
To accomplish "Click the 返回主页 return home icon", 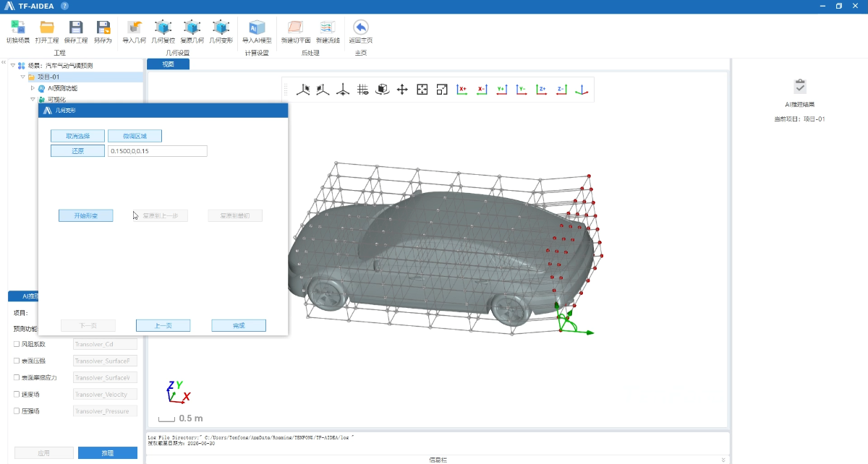I will 360,28.
